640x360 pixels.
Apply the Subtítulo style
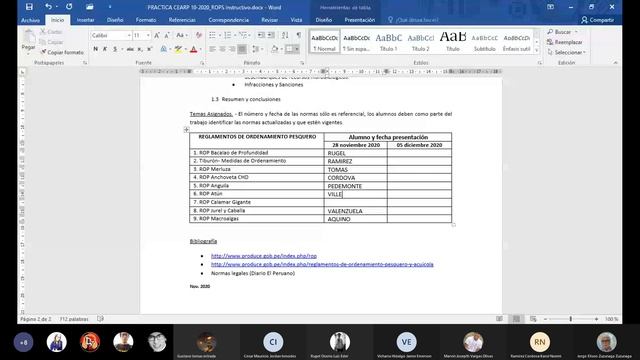coord(484,41)
